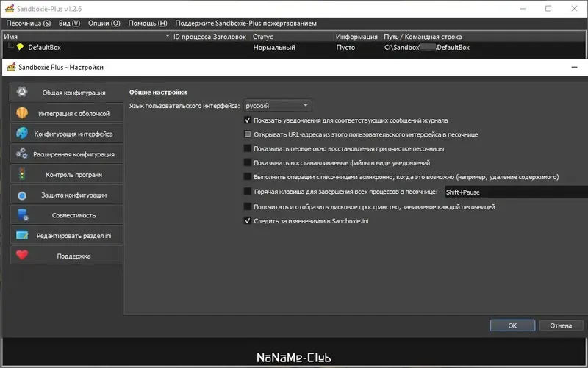
Task: Open the Помощь menu
Action: point(148,24)
